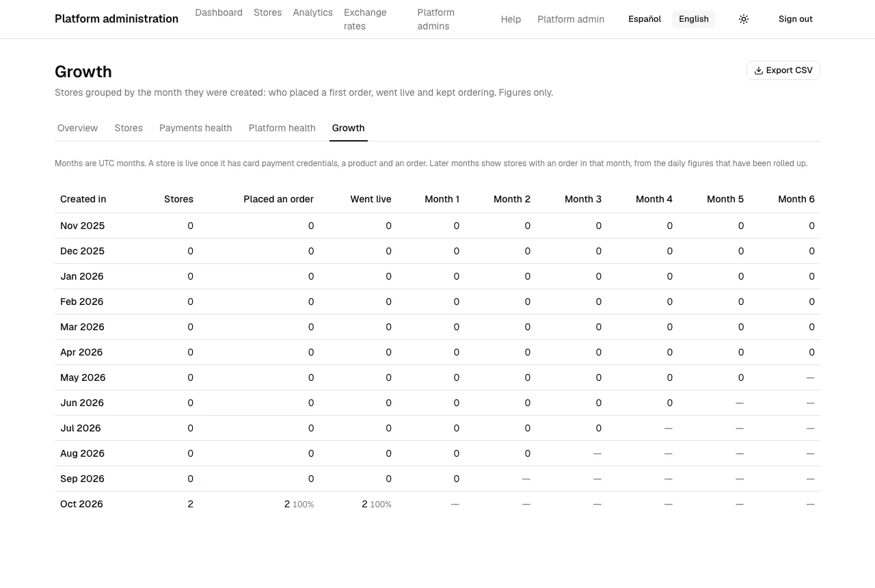Click the Mar 2026 row label

(x=82, y=327)
